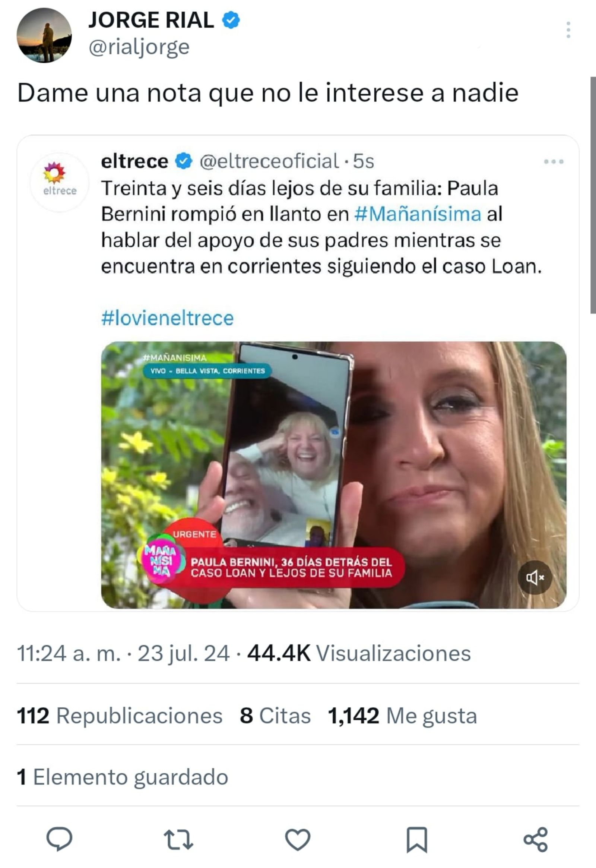This screenshot has height=868, width=596.
Task: Click the blue verified badge next to JORGE RIAL
Action: tap(231, 20)
